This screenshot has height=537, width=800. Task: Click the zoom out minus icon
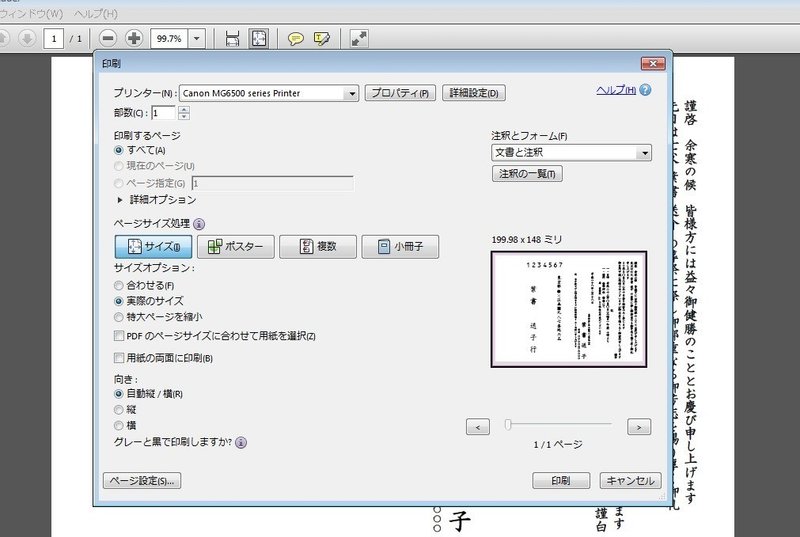[108, 38]
